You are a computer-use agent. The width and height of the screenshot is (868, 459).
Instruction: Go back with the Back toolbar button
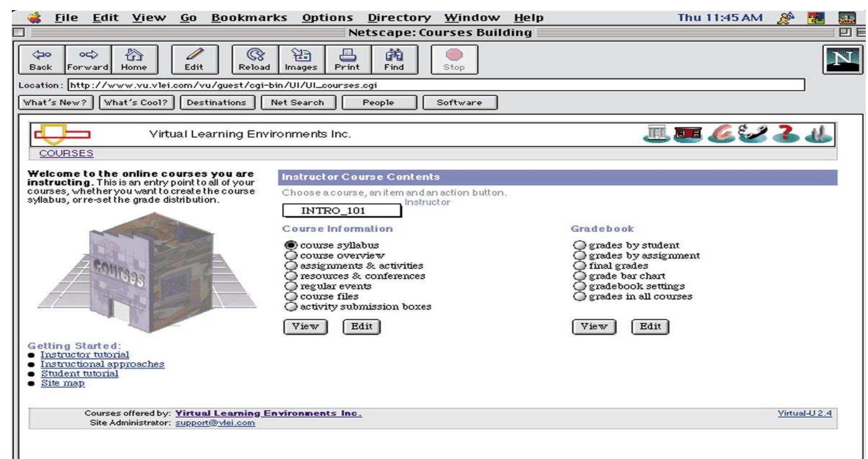pyautogui.click(x=41, y=59)
